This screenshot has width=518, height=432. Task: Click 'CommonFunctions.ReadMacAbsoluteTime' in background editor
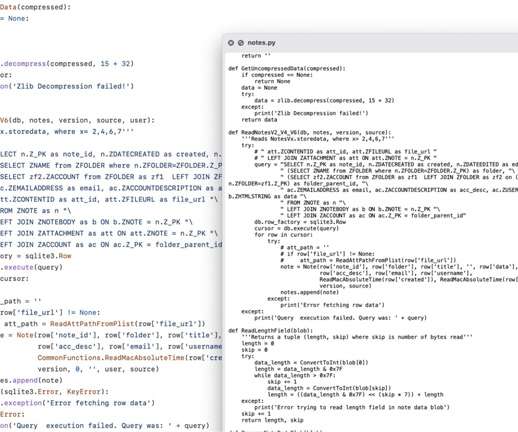coord(111,358)
